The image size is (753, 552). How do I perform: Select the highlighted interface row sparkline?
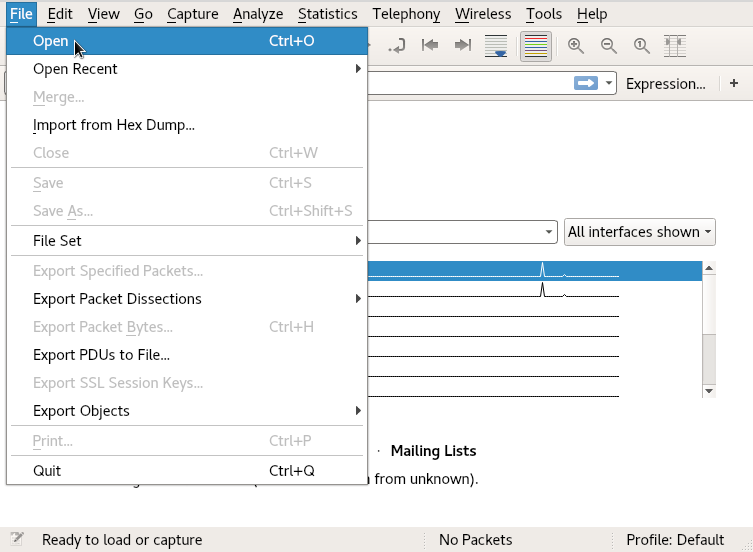pos(494,271)
